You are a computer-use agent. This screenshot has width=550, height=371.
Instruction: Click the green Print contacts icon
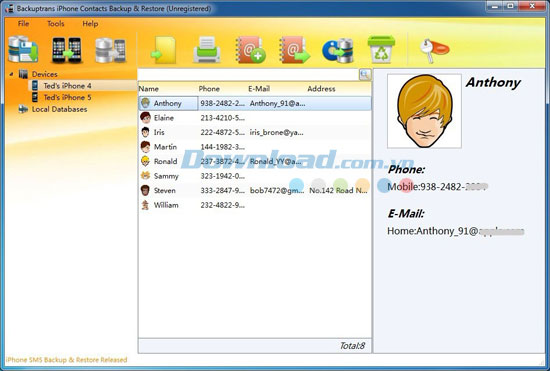(x=207, y=50)
